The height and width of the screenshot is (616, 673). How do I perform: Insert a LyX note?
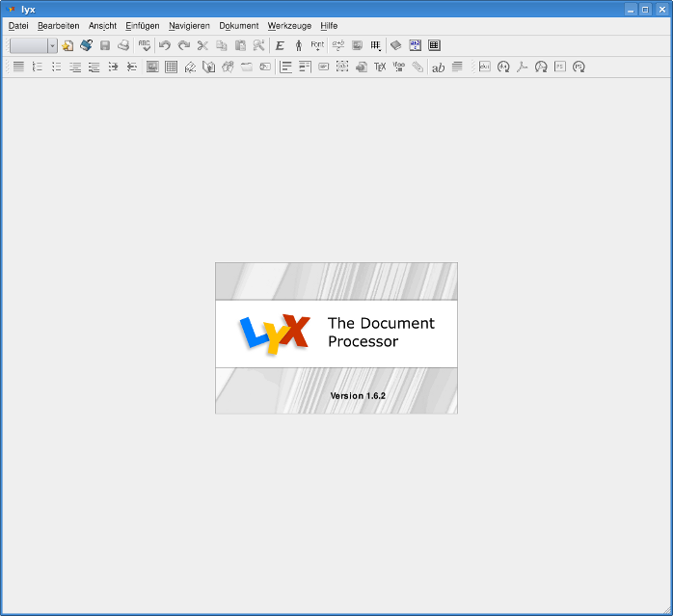[324, 67]
